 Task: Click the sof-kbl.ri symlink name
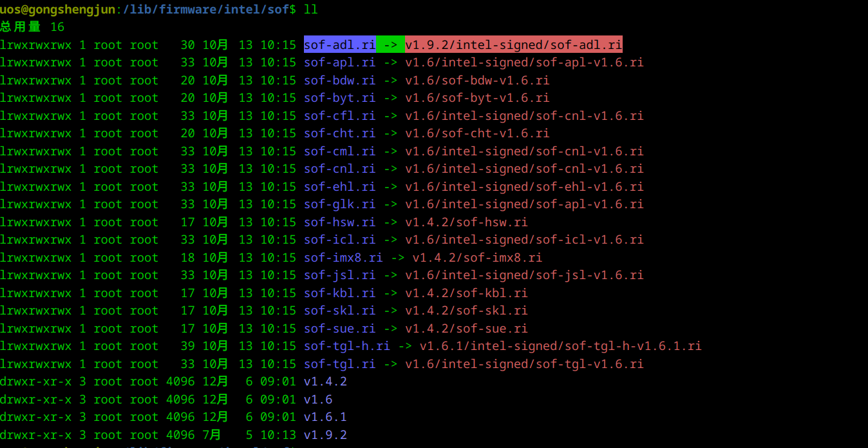[x=339, y=293]
